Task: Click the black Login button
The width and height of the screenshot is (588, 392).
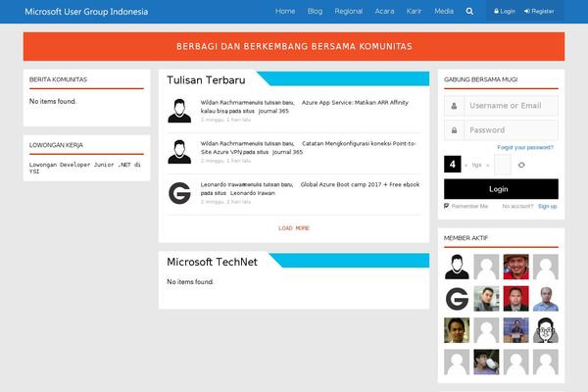Action: pyautogui.click(x=501, y=189)
